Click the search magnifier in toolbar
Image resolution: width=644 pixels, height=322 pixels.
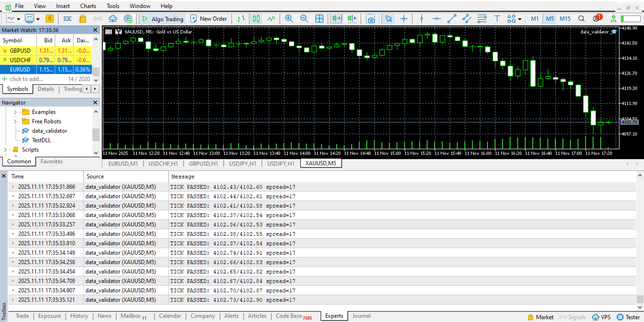(581, 19)
